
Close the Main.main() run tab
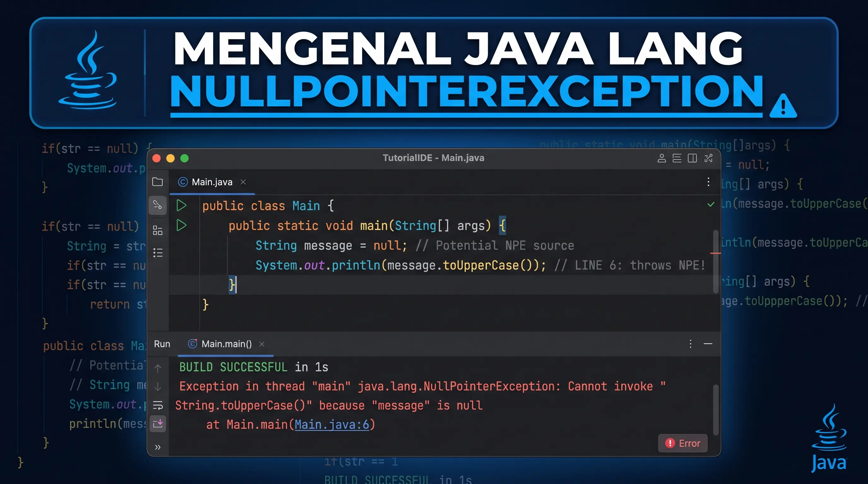pyautogui.click(x=262, y=344)
